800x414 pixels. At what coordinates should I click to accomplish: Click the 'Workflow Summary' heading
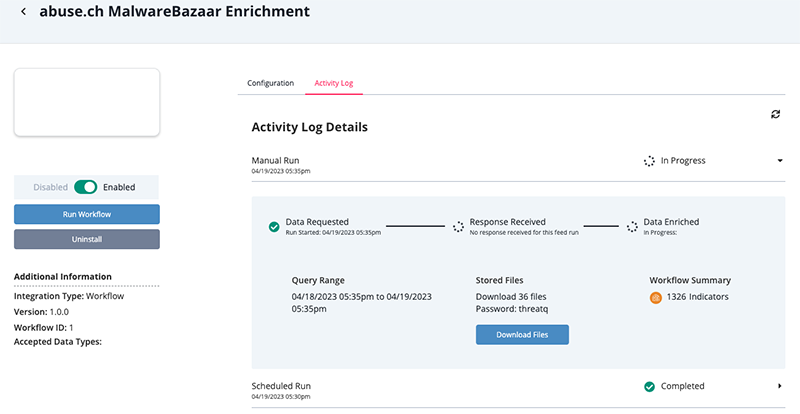690,280
